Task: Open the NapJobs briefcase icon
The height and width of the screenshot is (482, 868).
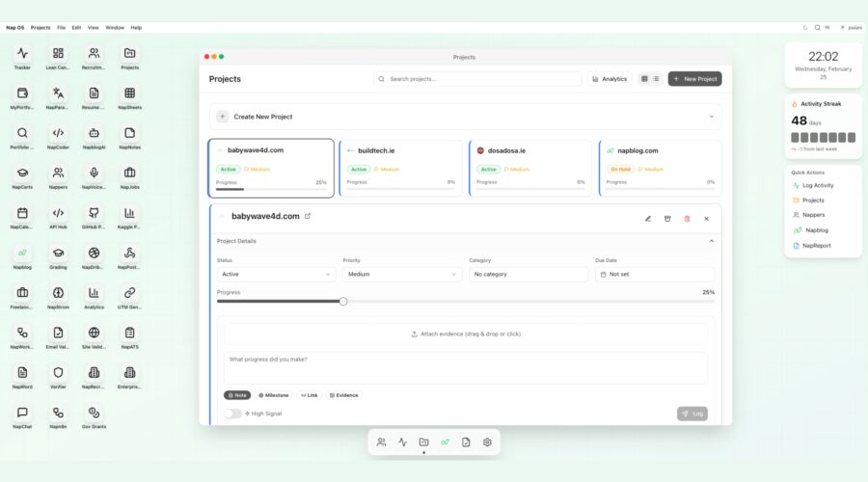Action: (129, 173)
